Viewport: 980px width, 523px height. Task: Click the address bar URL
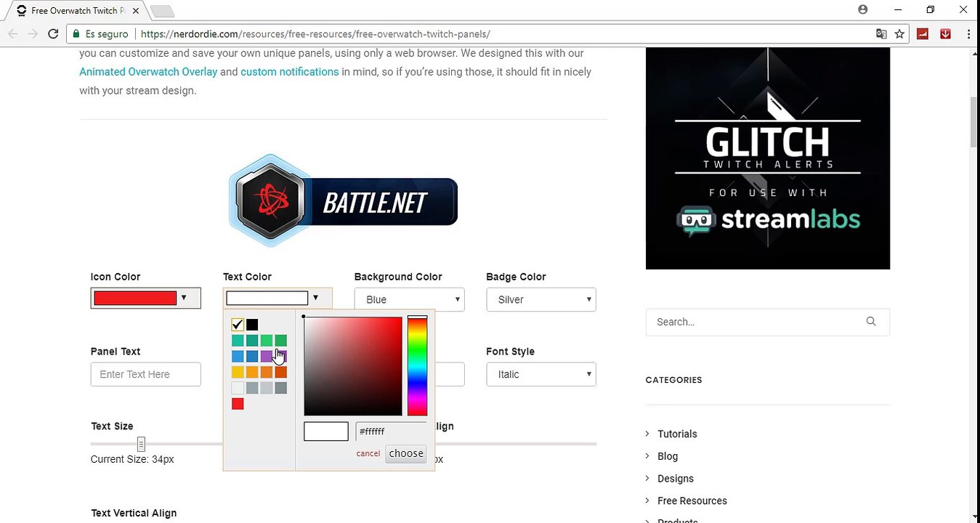click(315, 34)
